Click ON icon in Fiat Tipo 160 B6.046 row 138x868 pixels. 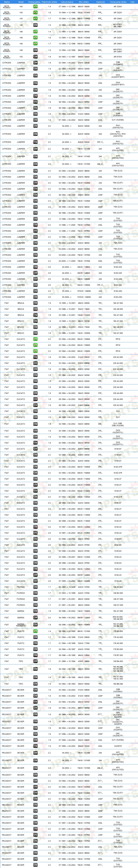35,684
